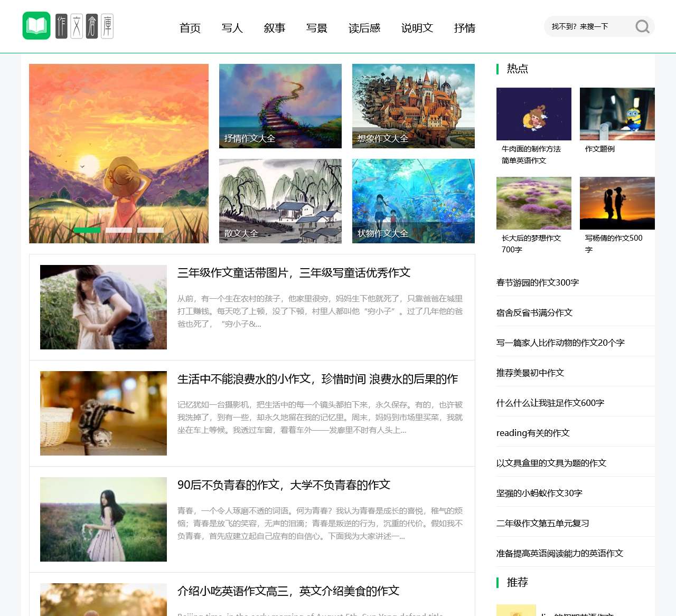The image size is (676, 616).
Task: Click the 推荐 section heading
Action: [x=518, y=582]
